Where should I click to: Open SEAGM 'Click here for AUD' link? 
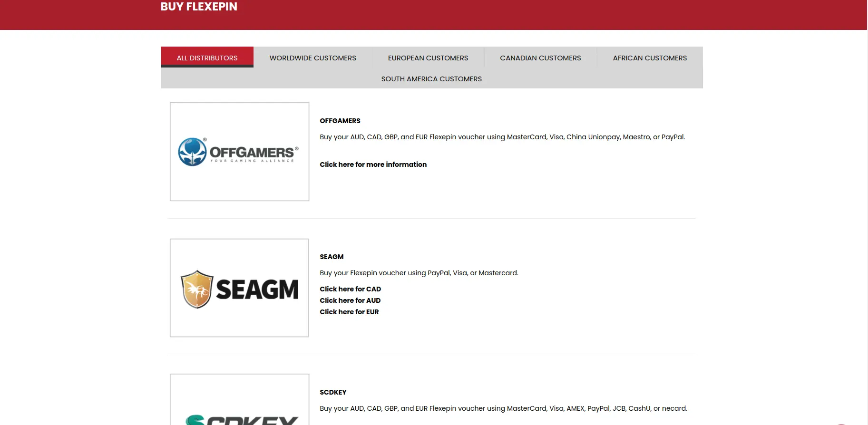350,300
